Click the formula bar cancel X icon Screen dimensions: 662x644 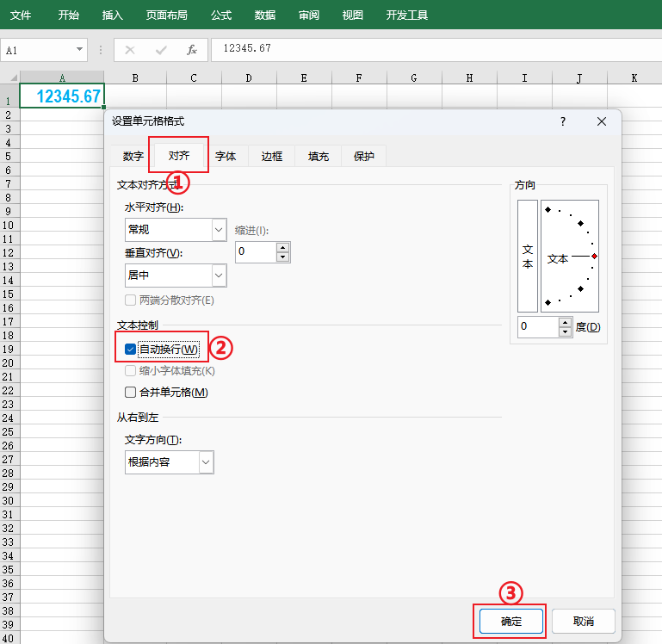coord(130,50)
